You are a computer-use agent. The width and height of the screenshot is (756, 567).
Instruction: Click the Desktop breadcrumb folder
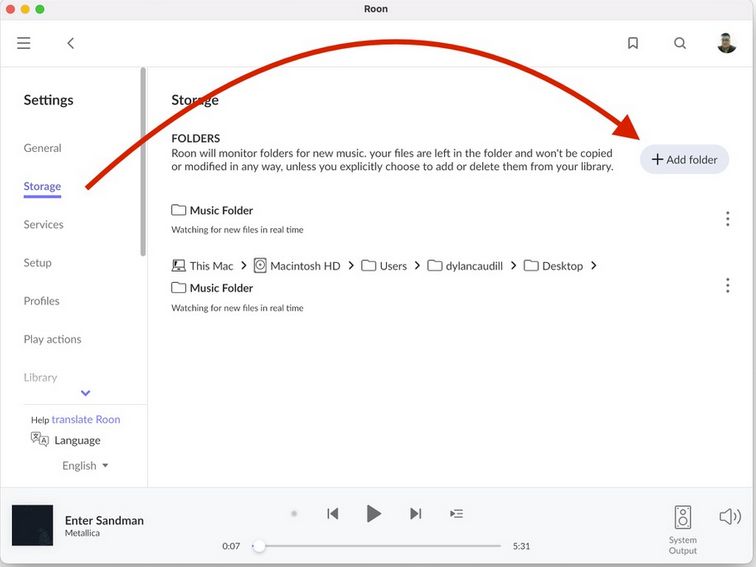click(x=554, y=266)
